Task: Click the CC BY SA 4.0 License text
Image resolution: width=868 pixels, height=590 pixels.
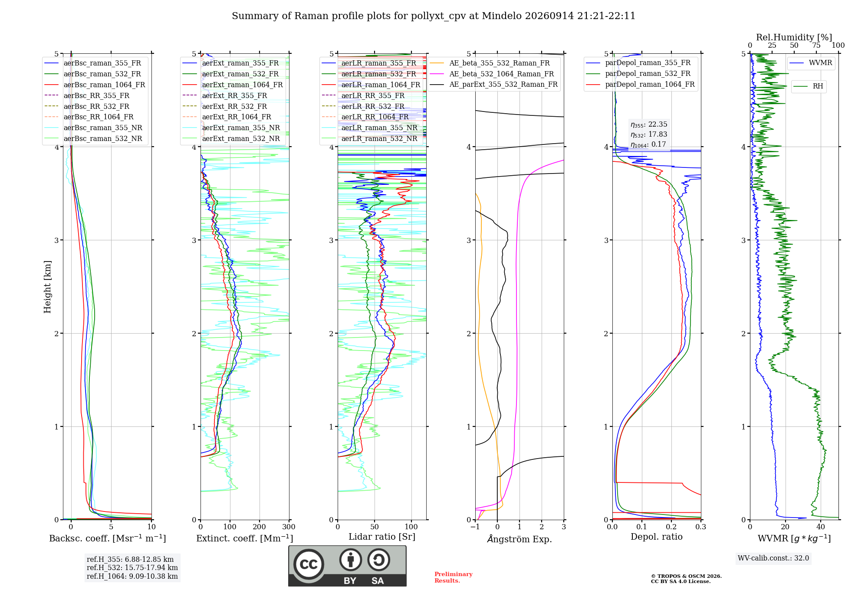Action: point(681,582)
